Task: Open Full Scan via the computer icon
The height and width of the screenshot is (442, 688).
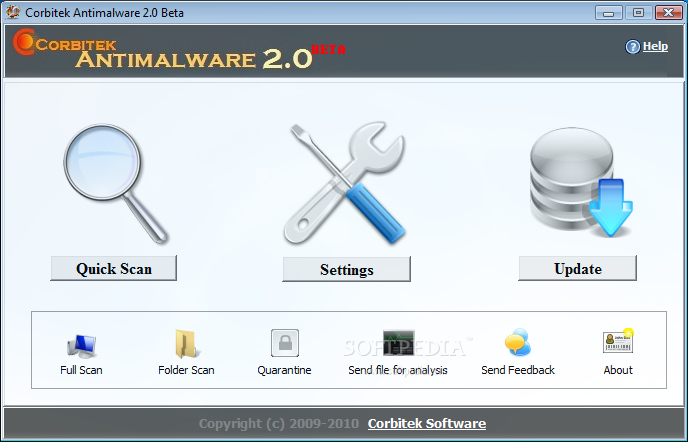Action: point(82,345)
